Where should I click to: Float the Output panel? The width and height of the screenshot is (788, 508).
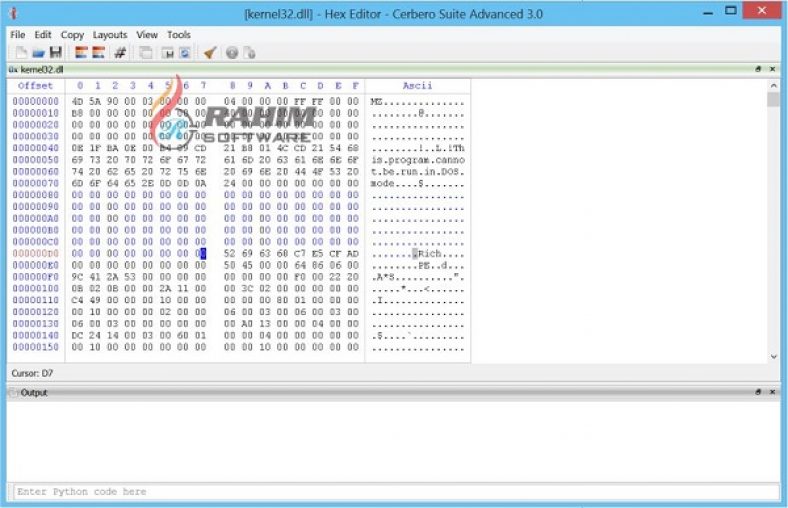pos(758,392)
